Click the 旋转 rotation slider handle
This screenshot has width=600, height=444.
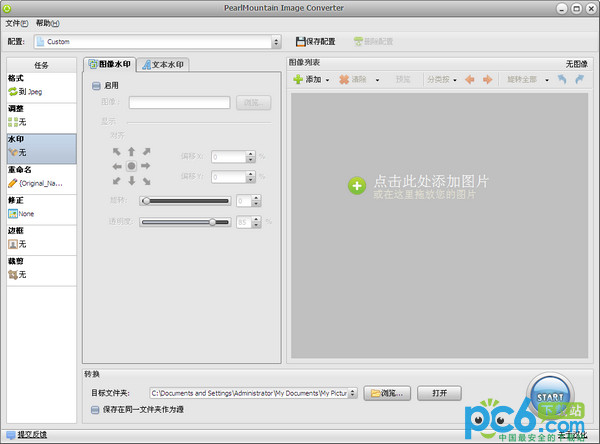[146, 201]
